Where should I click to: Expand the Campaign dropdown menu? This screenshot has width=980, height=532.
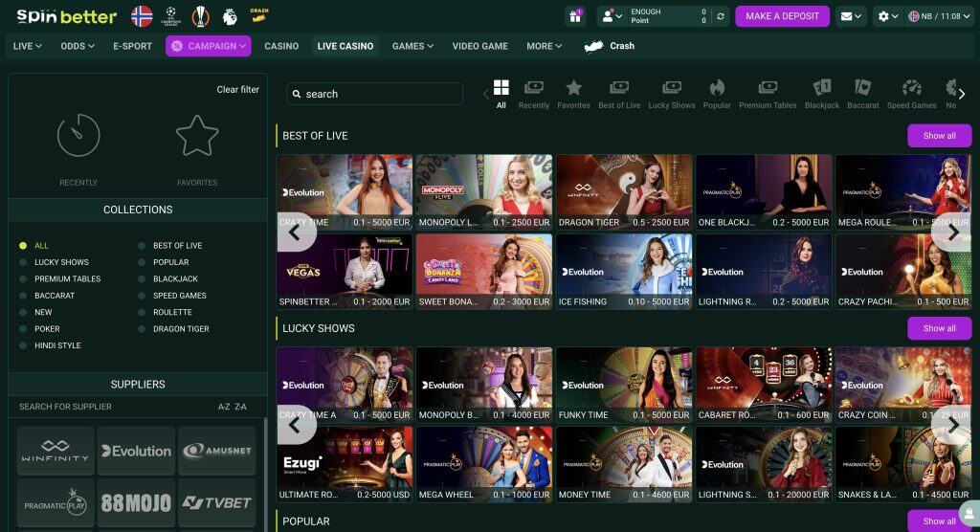pos(208,46)
